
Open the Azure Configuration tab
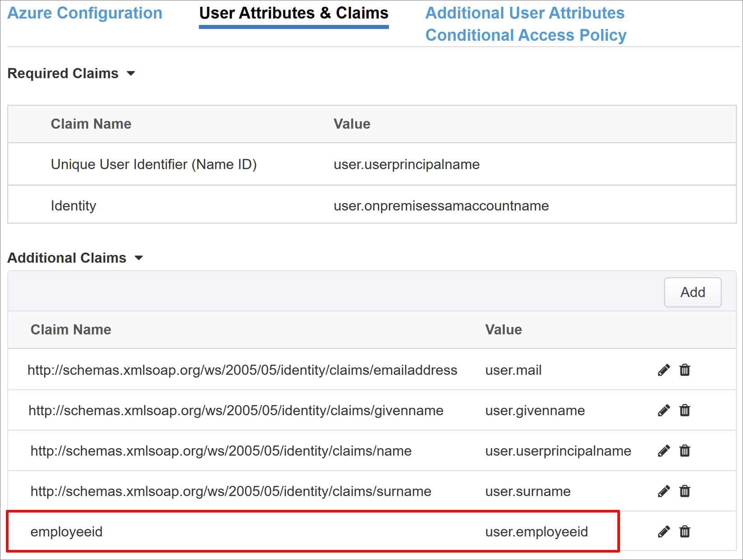[85, 13]
